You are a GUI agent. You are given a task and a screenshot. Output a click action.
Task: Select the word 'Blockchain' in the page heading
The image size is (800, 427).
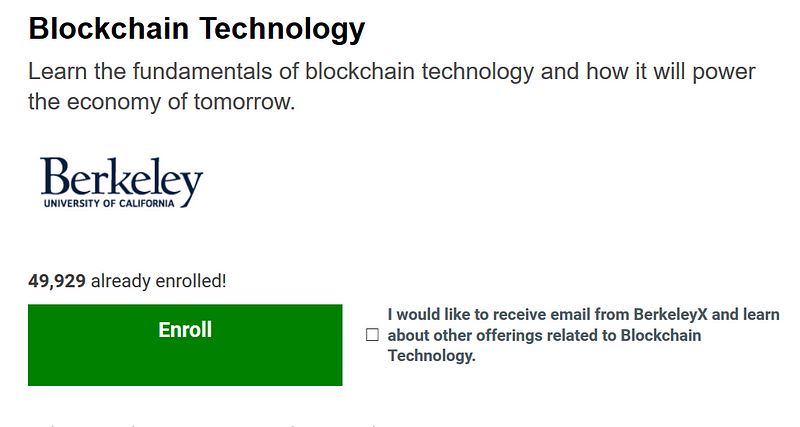(109, 28)
